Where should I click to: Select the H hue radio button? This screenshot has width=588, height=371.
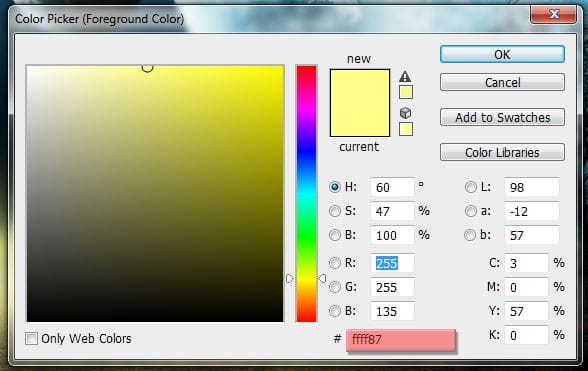tap(335, 187)
